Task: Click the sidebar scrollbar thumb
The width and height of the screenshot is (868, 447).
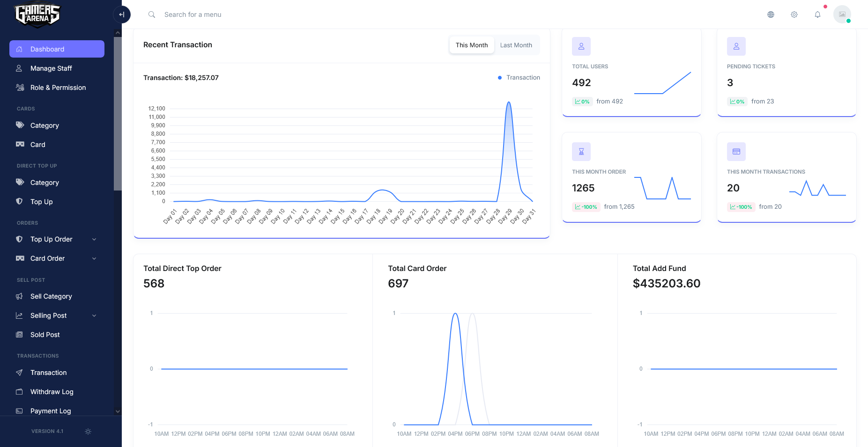Action: pyautogui.click(x=118, y=114)
